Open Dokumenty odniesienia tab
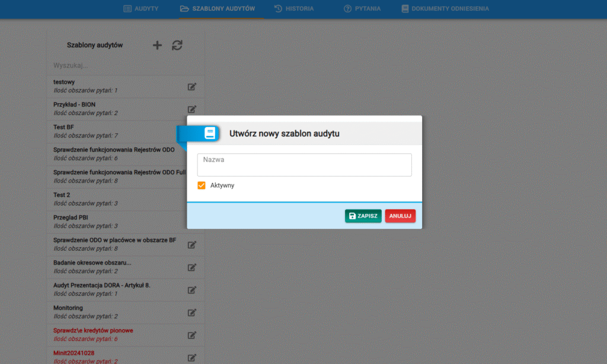Viewport: 607px width, 364px height. pyautogui.click(x=445, y=9)
